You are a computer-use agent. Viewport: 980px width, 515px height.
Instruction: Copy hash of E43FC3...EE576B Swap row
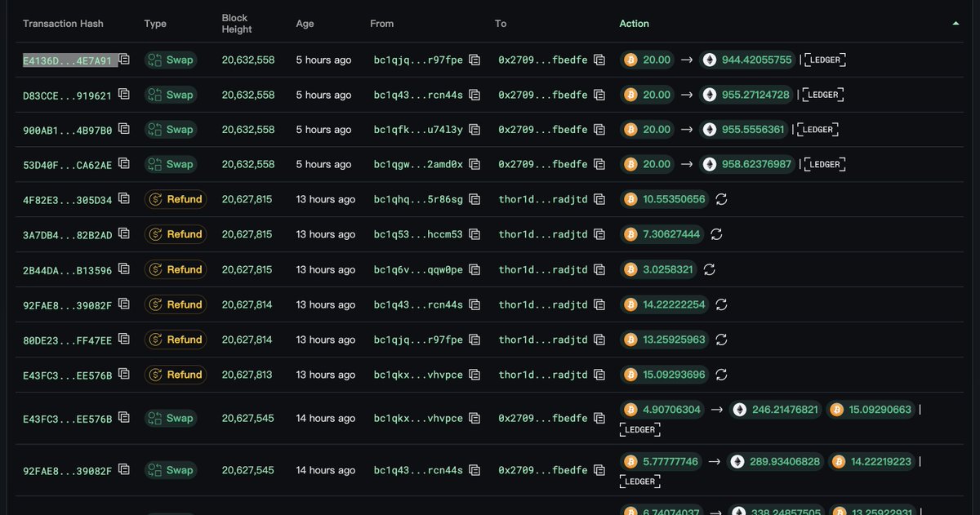(124, 418)
